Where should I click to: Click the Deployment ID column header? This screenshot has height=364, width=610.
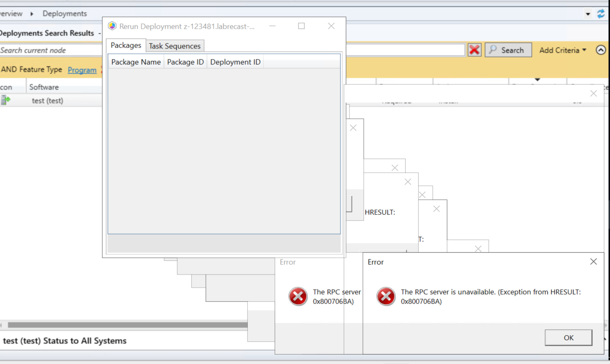235,62
